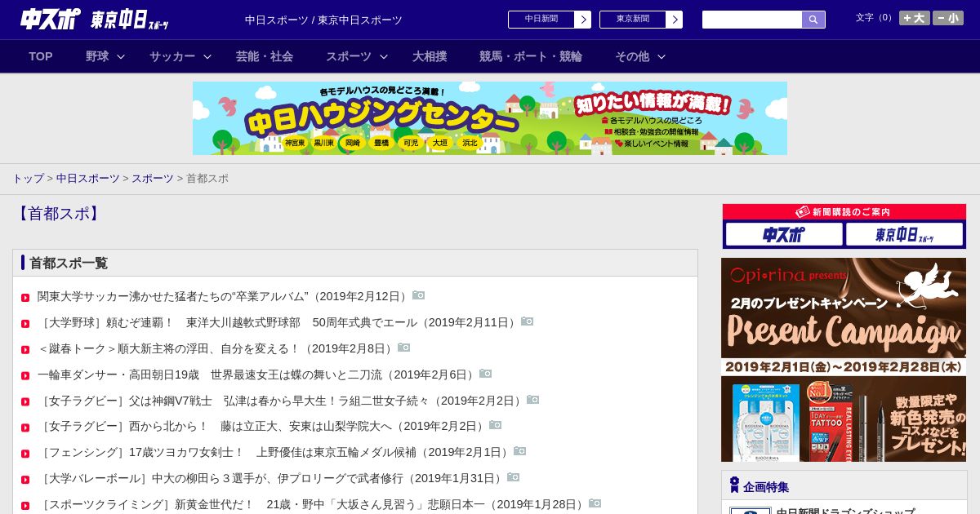Screen dimensions: 980x514
Task: Click the 企画特集 heading
Action: [766, 487]
